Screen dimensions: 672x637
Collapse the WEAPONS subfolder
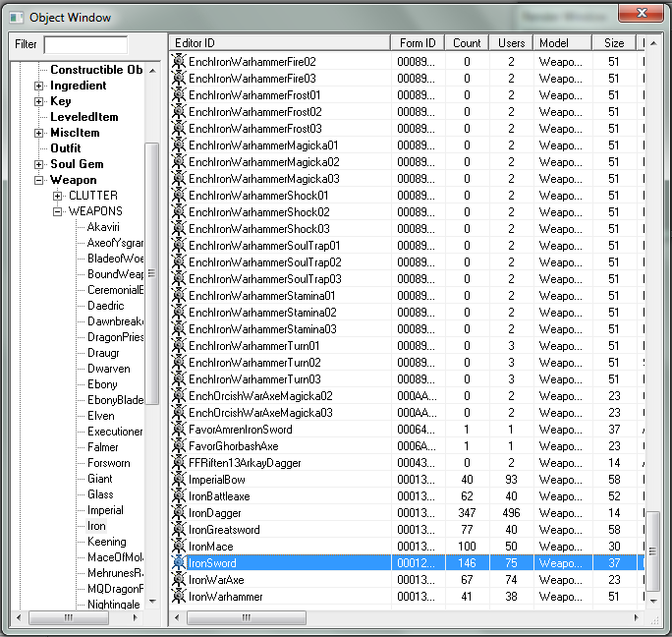pyautogui.click(x=58, y=211)
